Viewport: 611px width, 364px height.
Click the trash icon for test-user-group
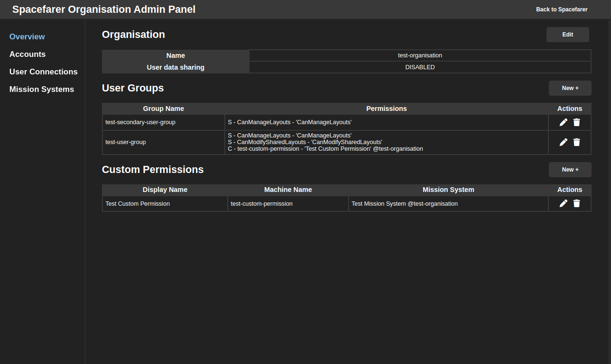576,142
